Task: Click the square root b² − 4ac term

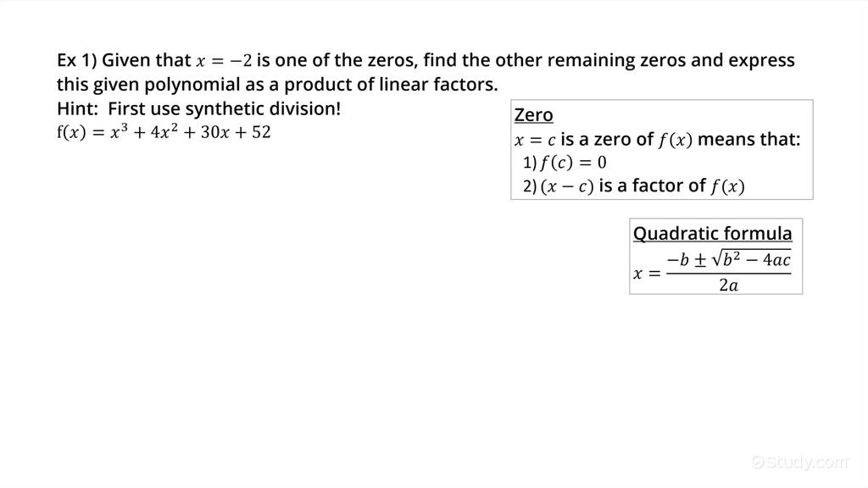Action: point(751,258)
